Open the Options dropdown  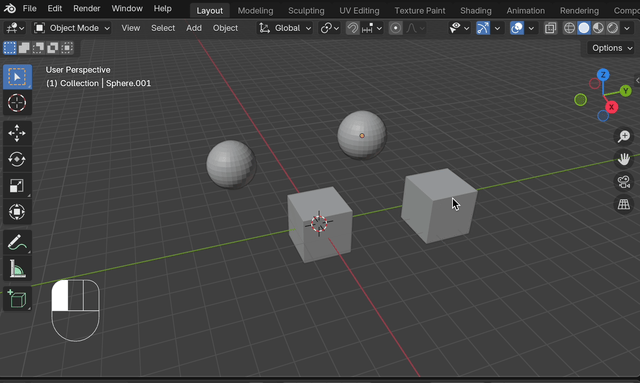pyautogui.click(x=611, y=48)
